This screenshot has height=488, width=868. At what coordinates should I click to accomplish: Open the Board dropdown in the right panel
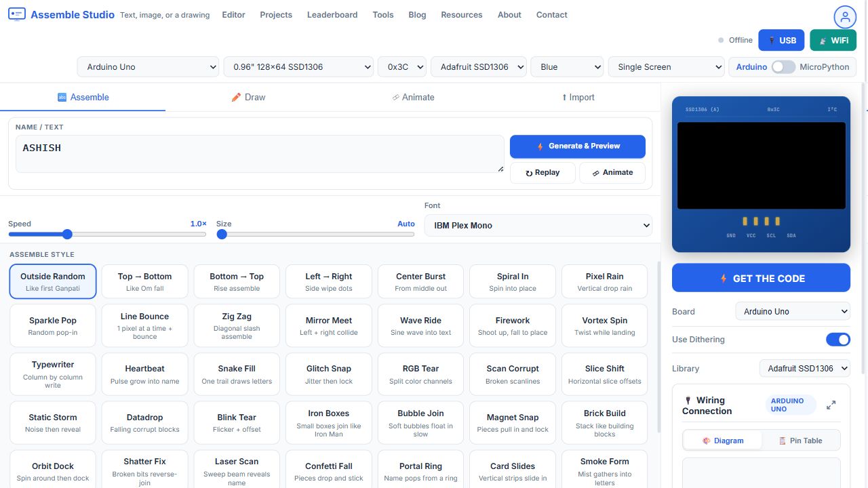tap(793, 312)
